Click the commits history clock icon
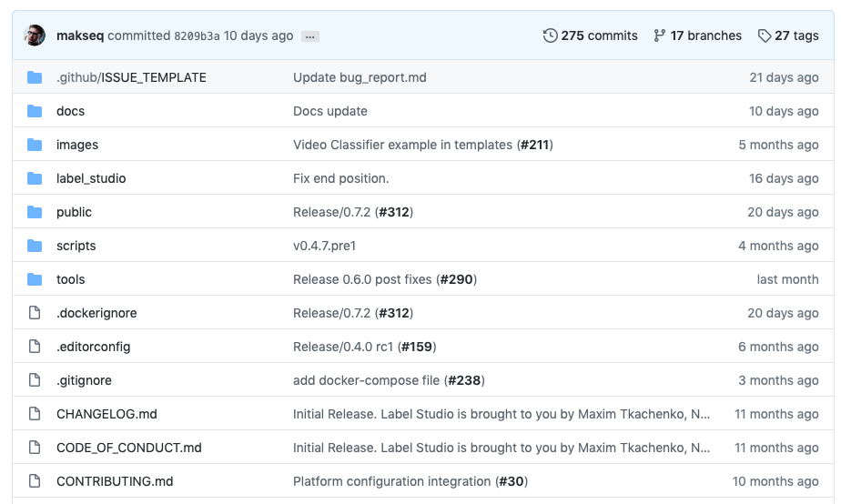Image resolution: width=841 pixels, height=504 pixels. coord(551,35)
